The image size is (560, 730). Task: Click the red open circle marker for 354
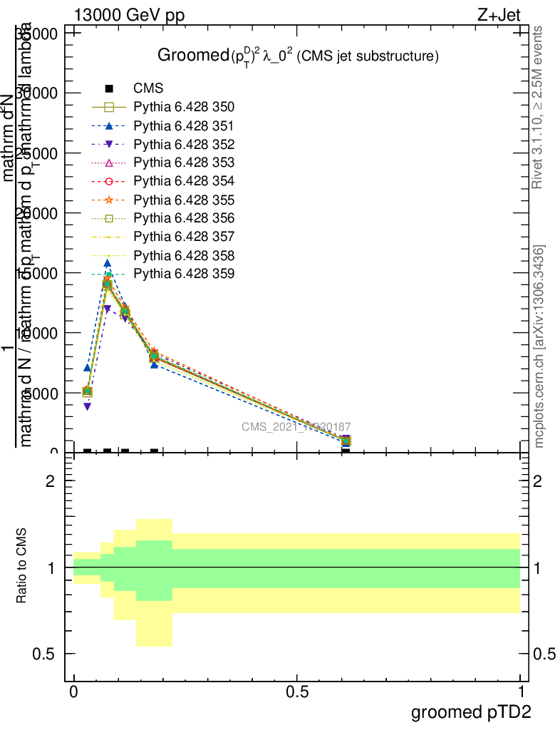coord(109,181)
